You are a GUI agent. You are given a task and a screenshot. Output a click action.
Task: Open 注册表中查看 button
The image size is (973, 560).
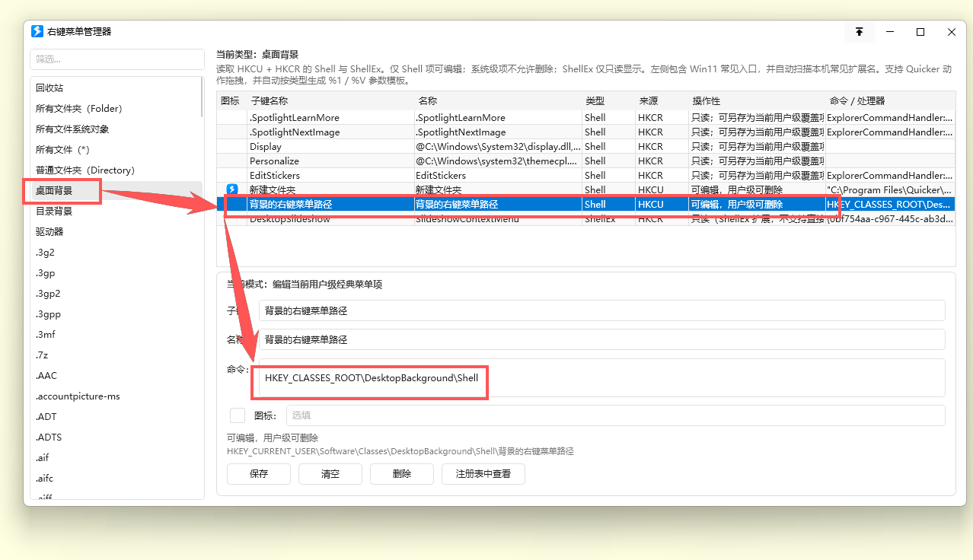[x=483, y=474]
